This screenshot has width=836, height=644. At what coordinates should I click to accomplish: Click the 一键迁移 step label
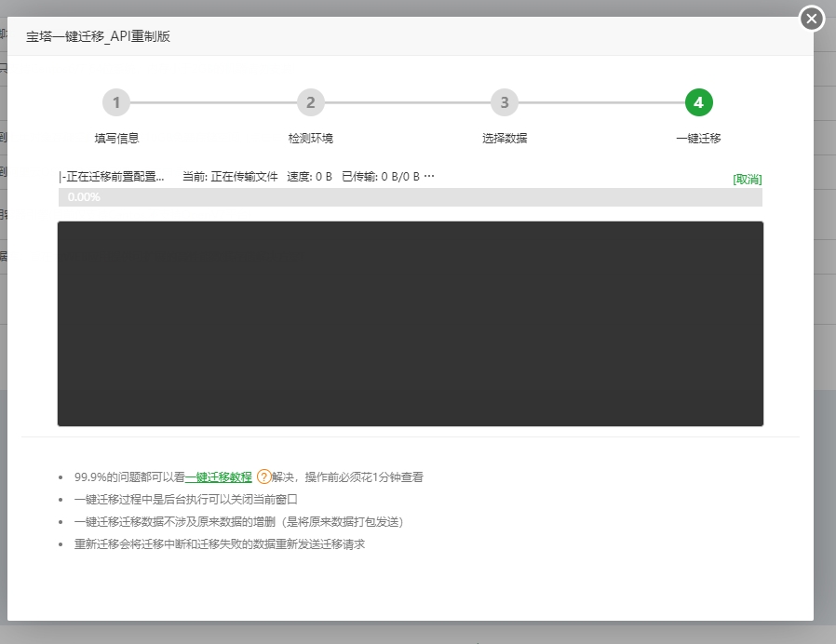(x=698, y=139)
